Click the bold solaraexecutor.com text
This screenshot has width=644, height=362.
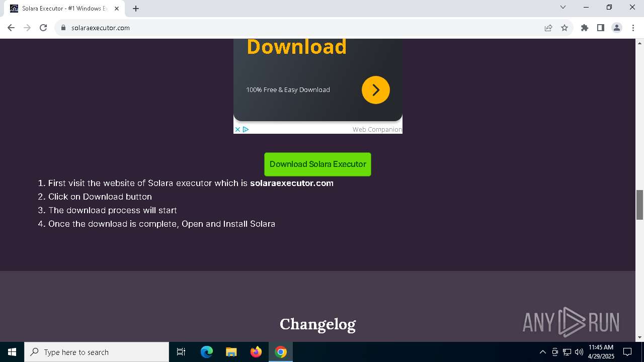(292, 183)
